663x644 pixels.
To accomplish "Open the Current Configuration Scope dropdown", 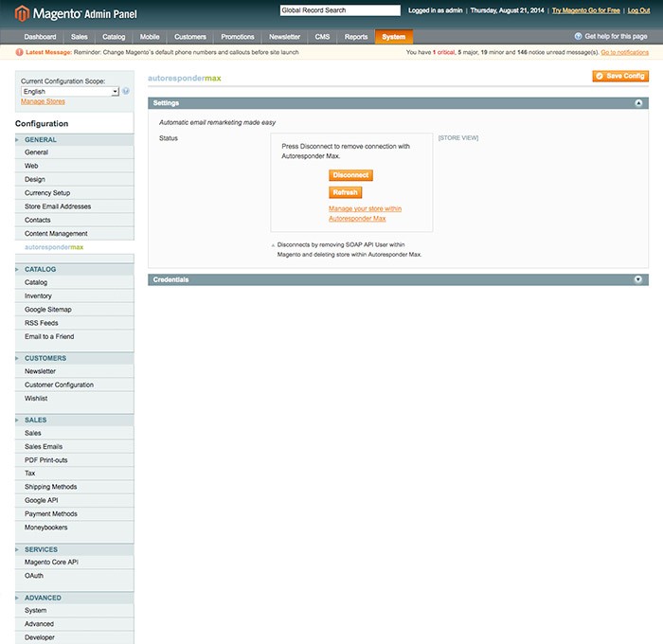I will coord(70,92).
